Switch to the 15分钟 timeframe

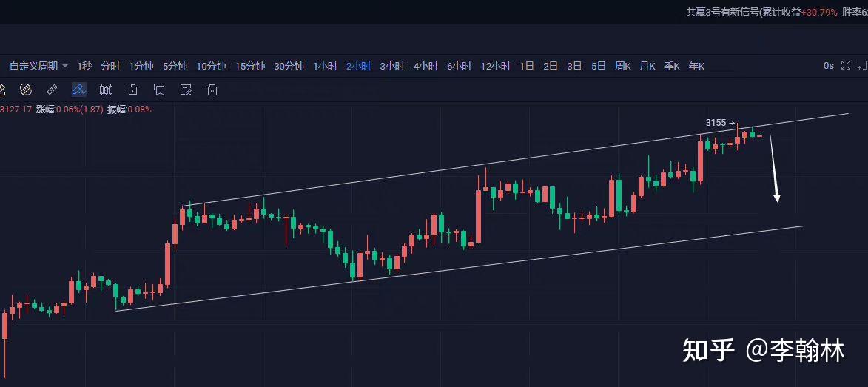coord(250,66)
